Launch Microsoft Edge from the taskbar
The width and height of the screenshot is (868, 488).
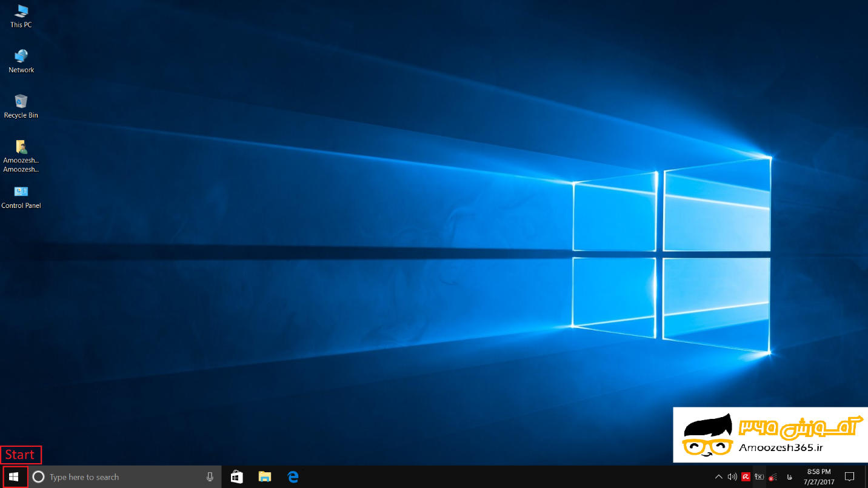coord(293,477)
